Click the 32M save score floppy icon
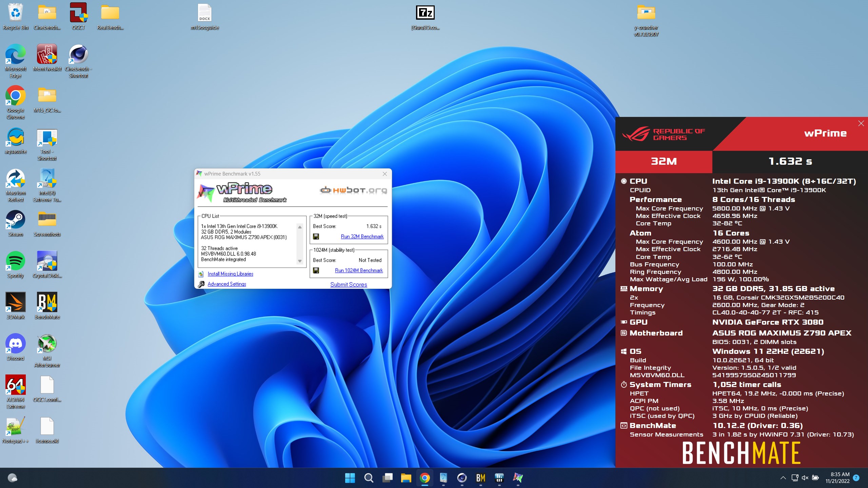 tap(316, 236)
